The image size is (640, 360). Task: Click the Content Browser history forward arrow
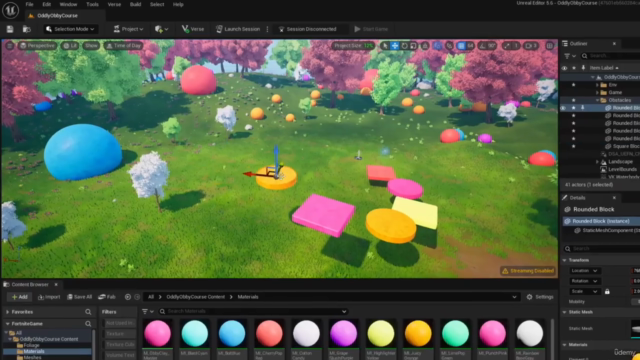point(137,297)
